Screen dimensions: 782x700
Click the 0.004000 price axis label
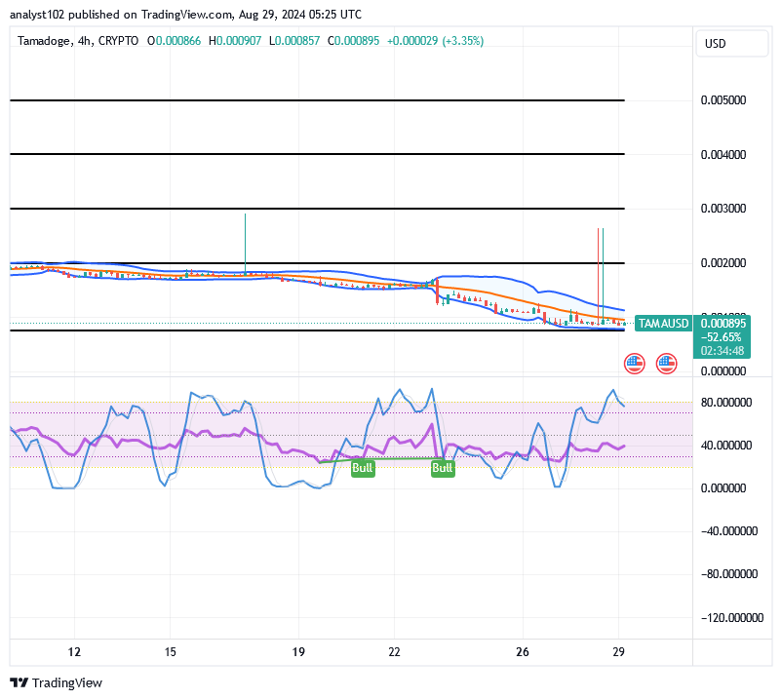click(723, 155)
